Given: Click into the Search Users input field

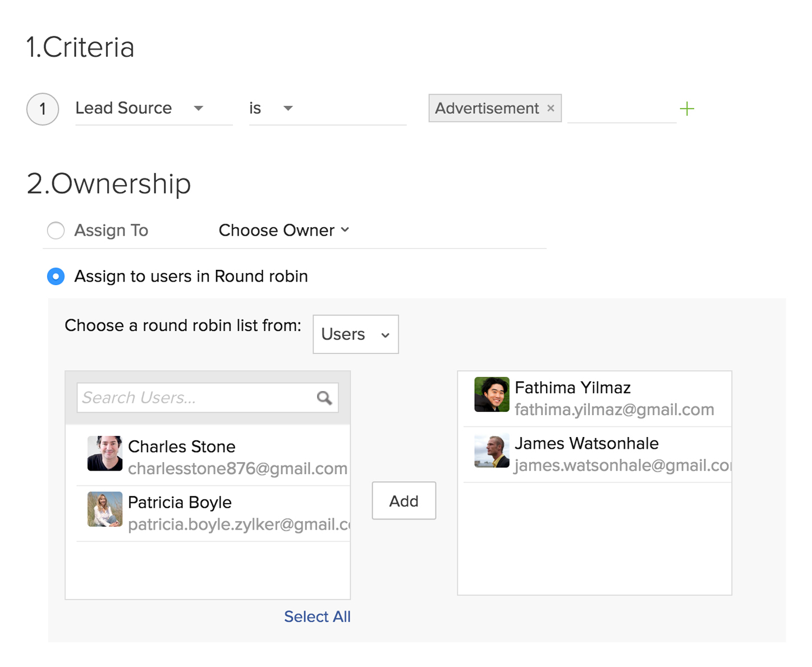Looking at the screenshot, I should pos(196,398).
